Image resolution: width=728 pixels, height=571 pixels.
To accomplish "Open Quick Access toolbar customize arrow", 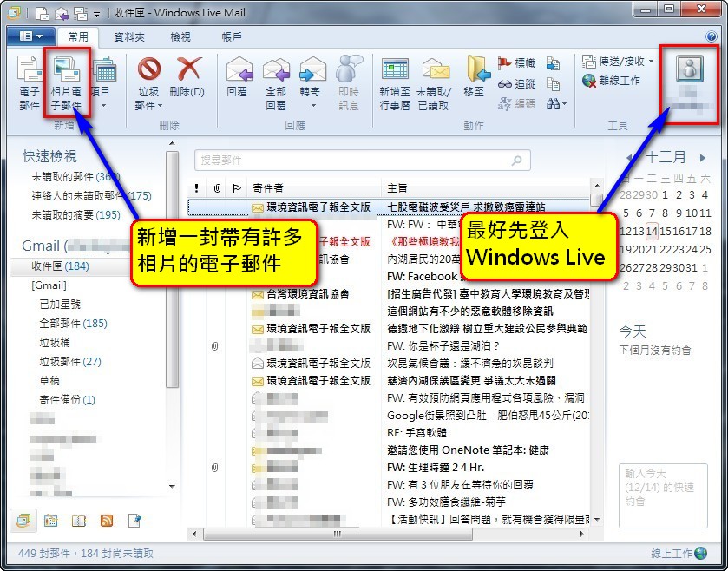I will pos(96,15).
